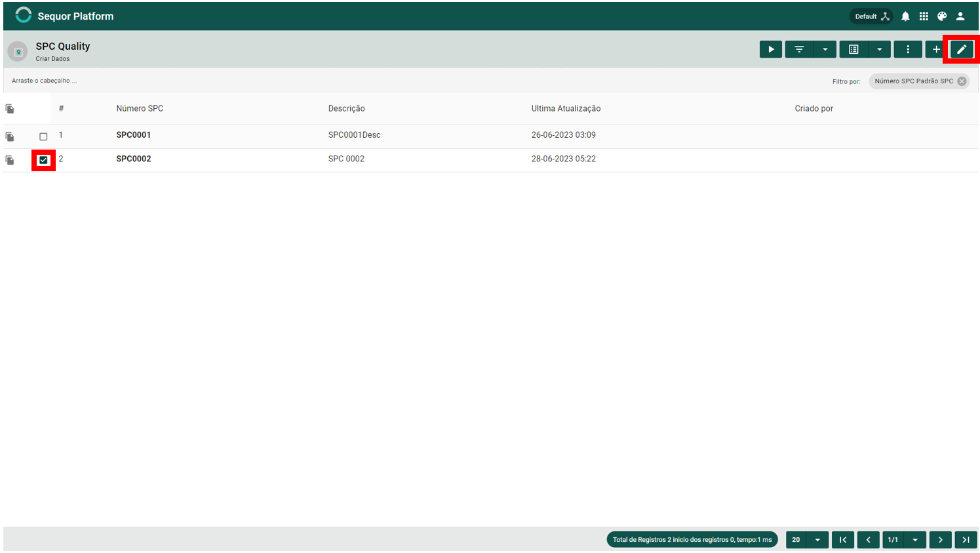The height and width of the screenshot is (553, 980).
Task: Copy the SPC0002 row
Action: 10,160
